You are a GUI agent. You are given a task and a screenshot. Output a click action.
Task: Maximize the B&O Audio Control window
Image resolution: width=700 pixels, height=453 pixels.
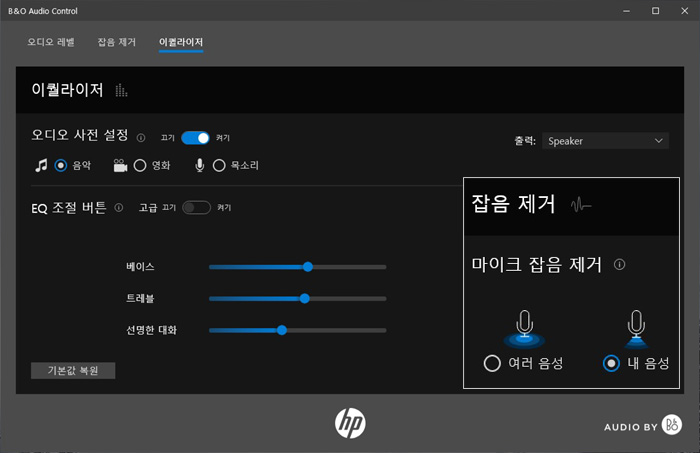coord(655,11)
